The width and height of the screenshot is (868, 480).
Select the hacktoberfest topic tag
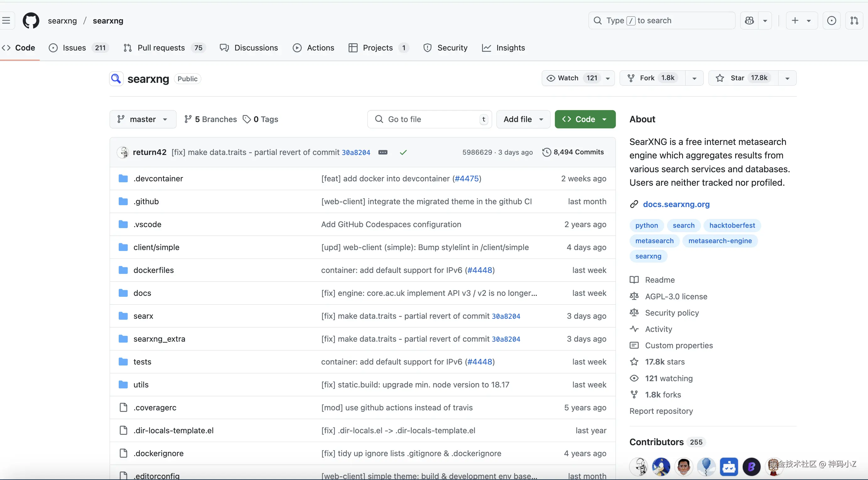pyautogui.click(x=732, y=225)
